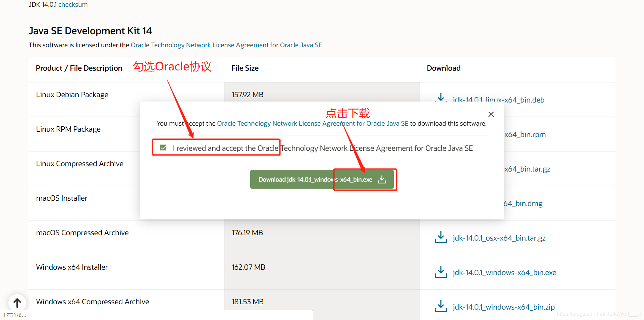Click the macOS Installer row label
Viewport: 644px width, 320px height.
tap(62, 198)
